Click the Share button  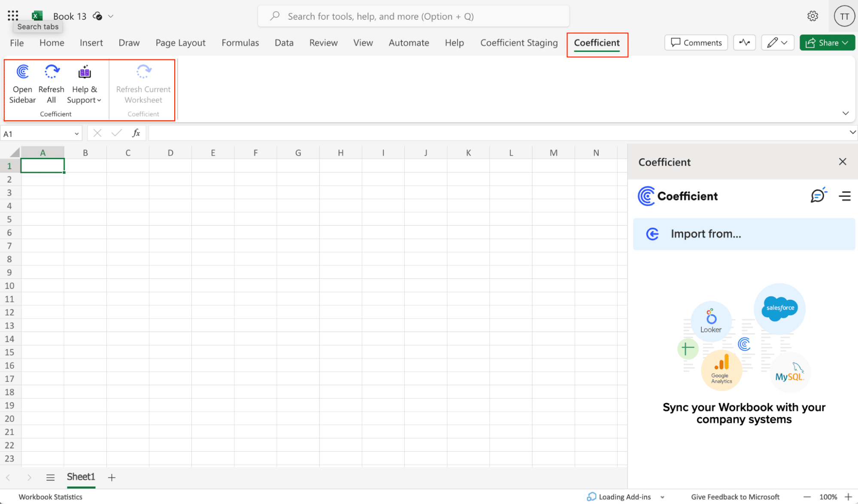[x=827, y=42]
